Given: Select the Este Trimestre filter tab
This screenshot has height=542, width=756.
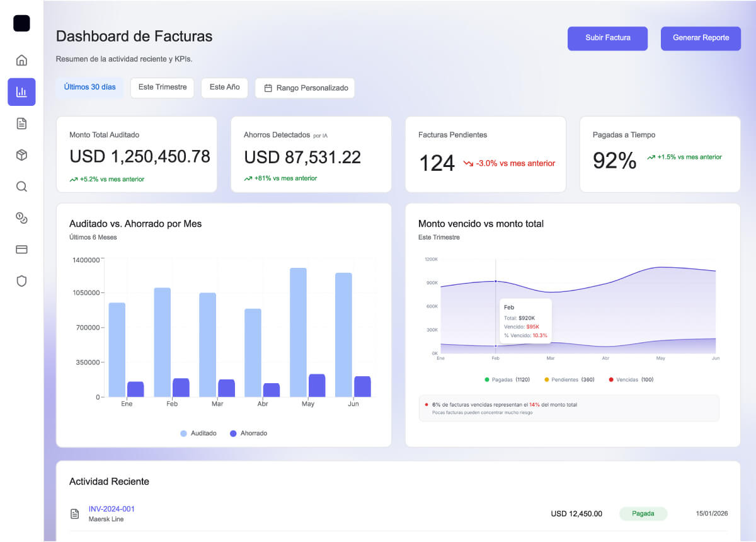Looking at the screenshot, I should [x=162, y=88].
